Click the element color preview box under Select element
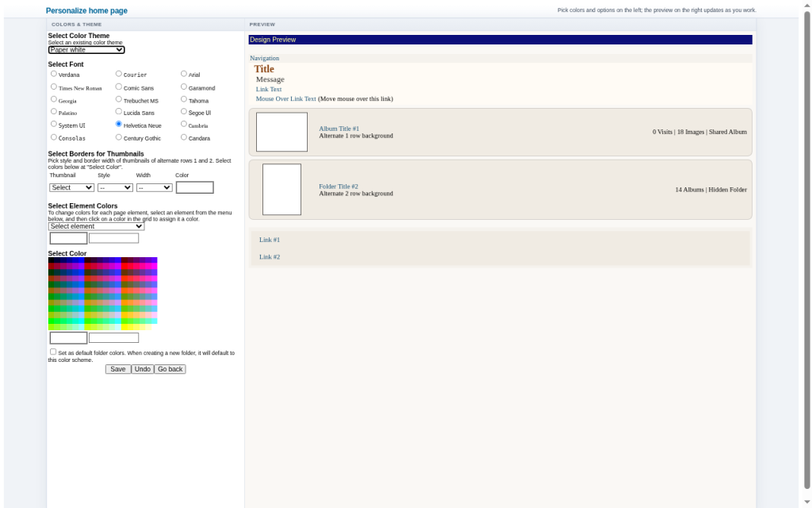This screenshot has width=812, height=508. point(68,238)
